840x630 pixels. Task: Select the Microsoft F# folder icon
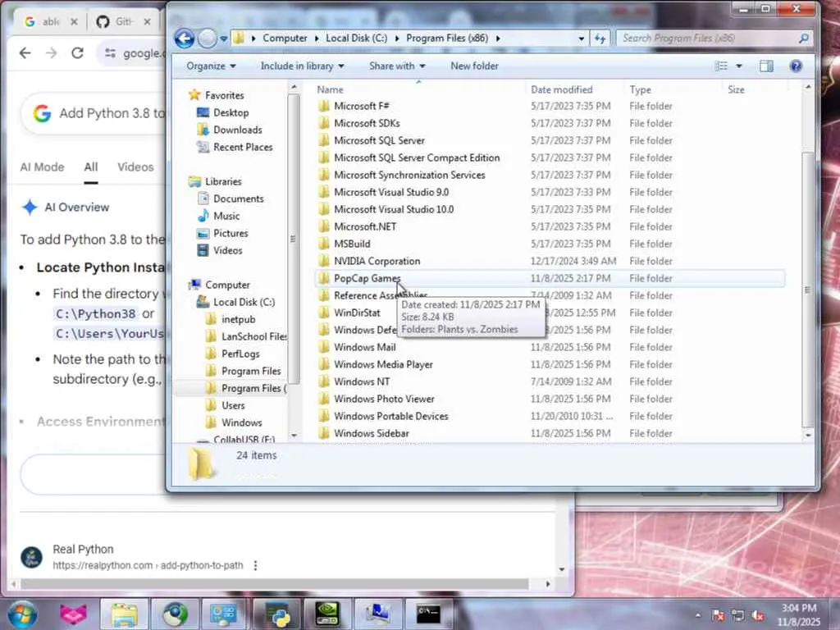coord(323,106)
